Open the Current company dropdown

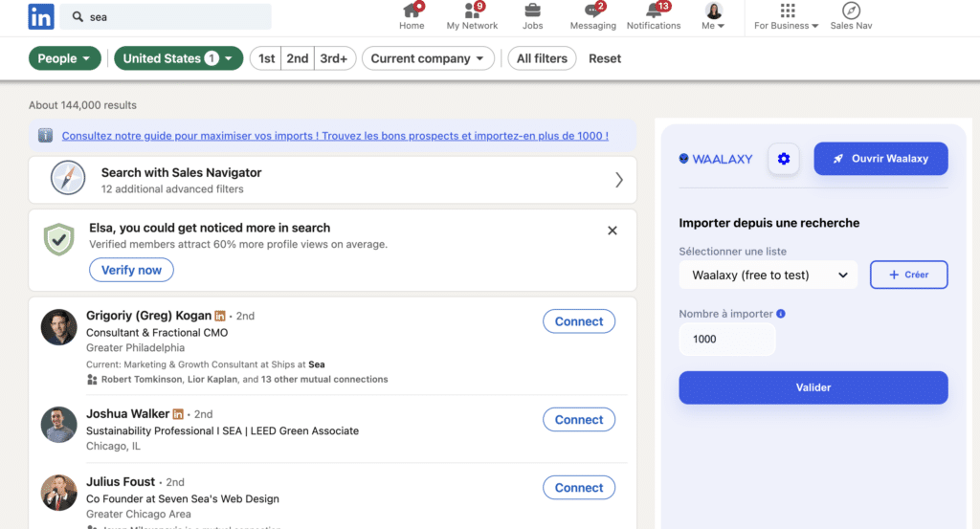click(x=428, y=58)
